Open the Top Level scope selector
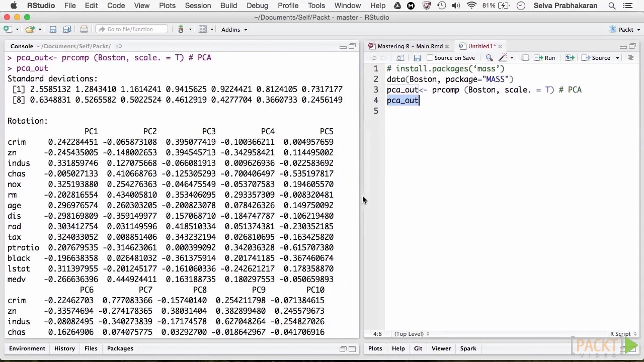Image resolution: width=644 pixels, height=362 pixels. pos(412,334)
